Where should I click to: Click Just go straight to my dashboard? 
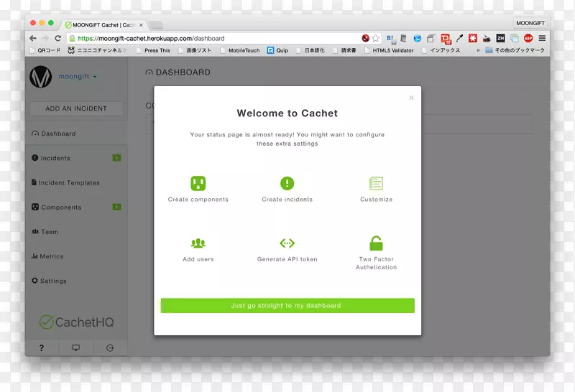[287, 305]
